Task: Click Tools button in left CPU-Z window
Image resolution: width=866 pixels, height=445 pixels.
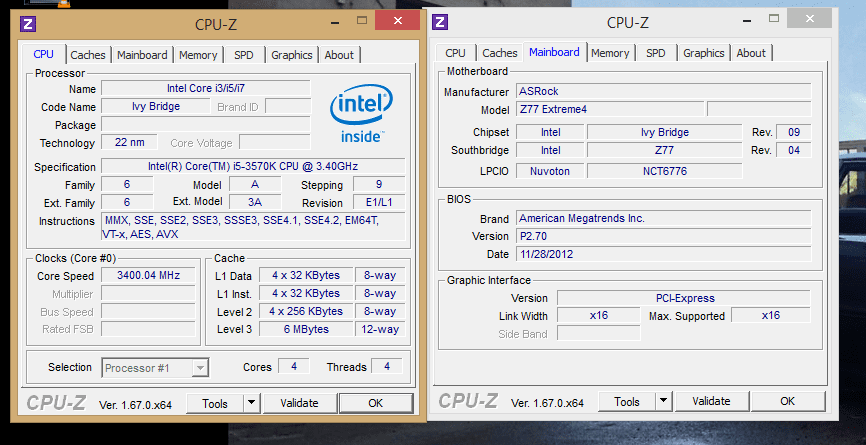Action: pyautogui.click(x=215, y=404)
